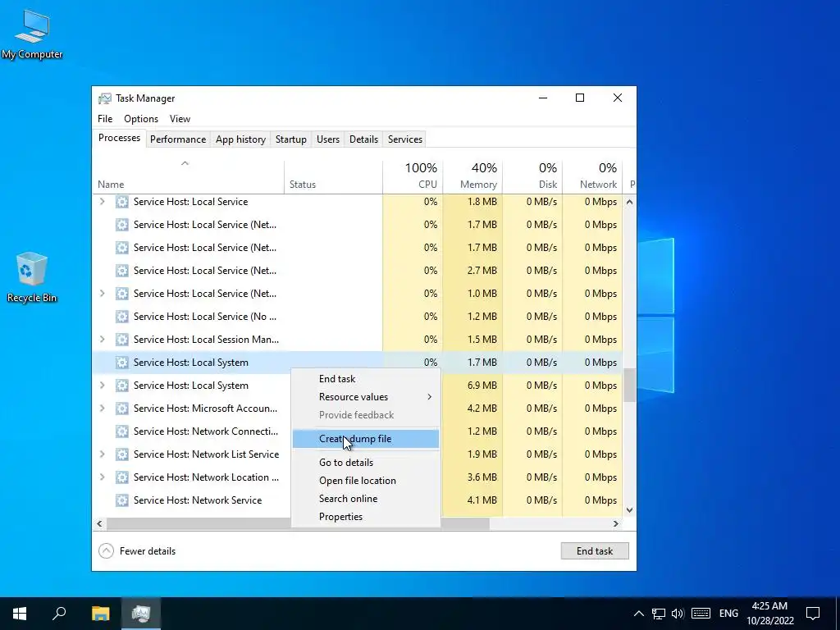The height and width of the screenshot is (630, 840).
Task: Choose Search online in context menu
Action: [x=366, y=499]
